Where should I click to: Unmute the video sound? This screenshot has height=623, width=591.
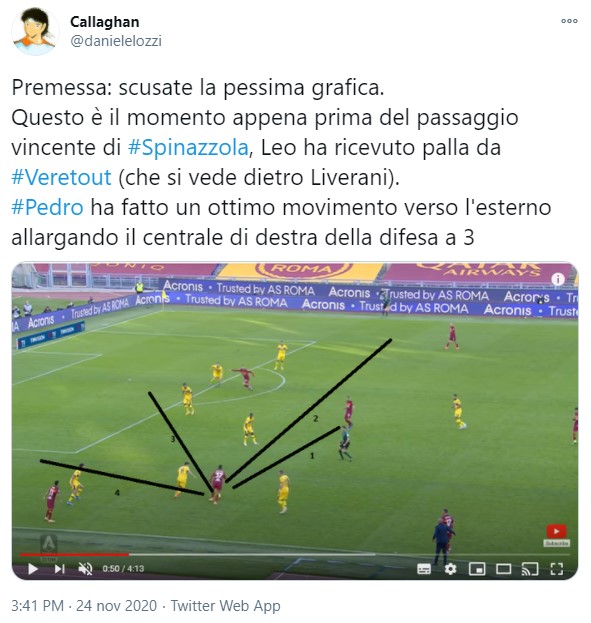pos(85,569)
